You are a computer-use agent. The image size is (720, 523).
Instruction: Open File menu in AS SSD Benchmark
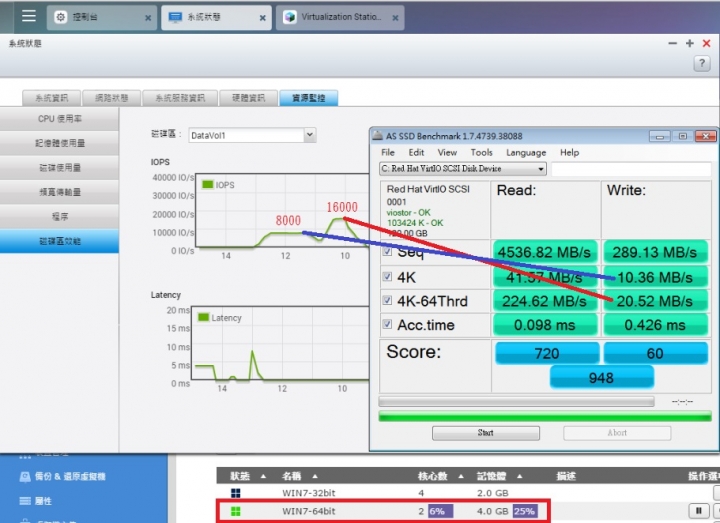(x=388, y=152)
